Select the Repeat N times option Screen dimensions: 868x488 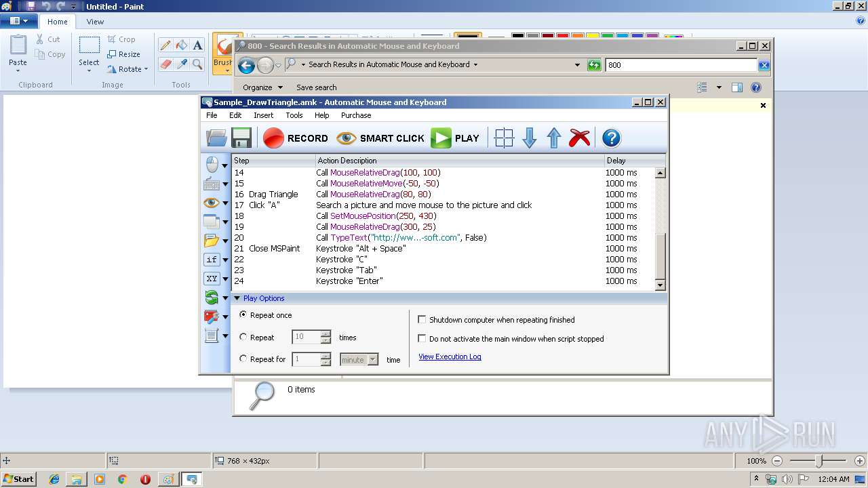[x=243, y=337]
